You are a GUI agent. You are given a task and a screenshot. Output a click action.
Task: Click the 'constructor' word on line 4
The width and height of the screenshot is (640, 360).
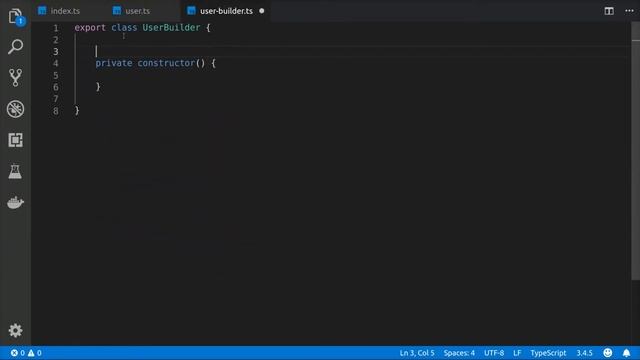166,63
